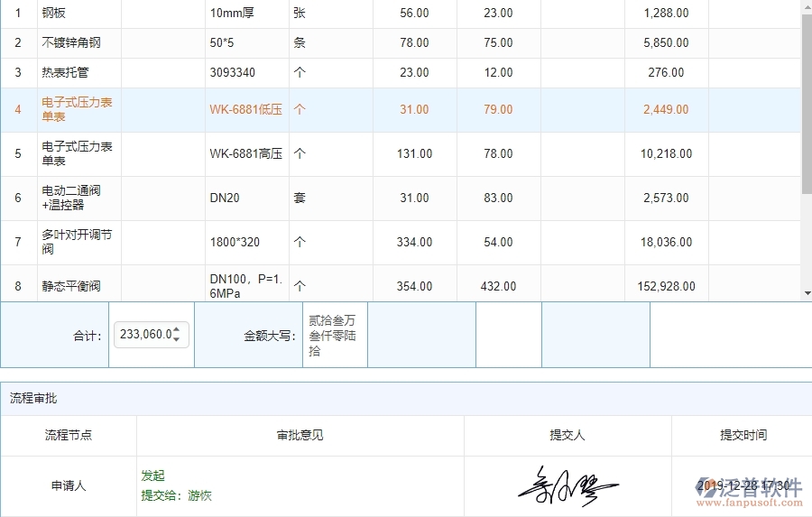Click the 金额大写 amount text box
Image resolution: width=812 pixels, height=517 pixels.
335,335
